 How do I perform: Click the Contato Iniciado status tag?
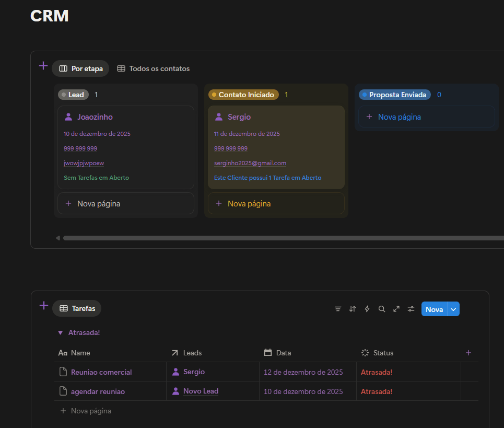pyautogui.click(x=243, y=95)
